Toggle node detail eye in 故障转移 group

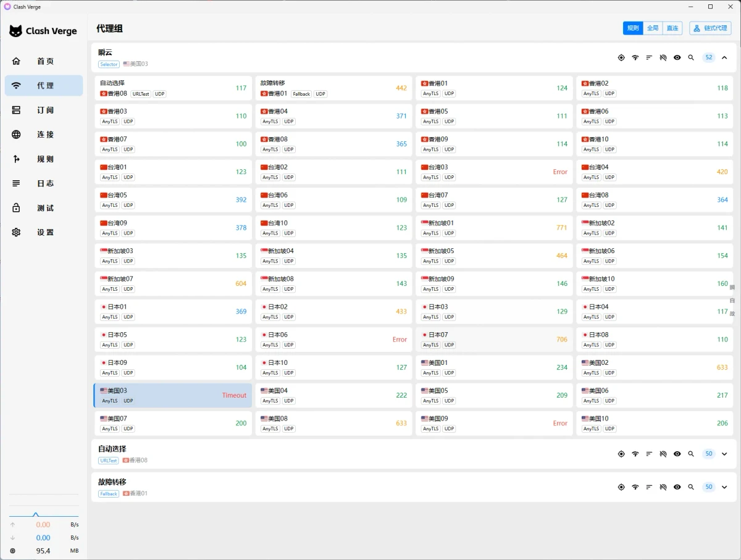click(677, 487)
